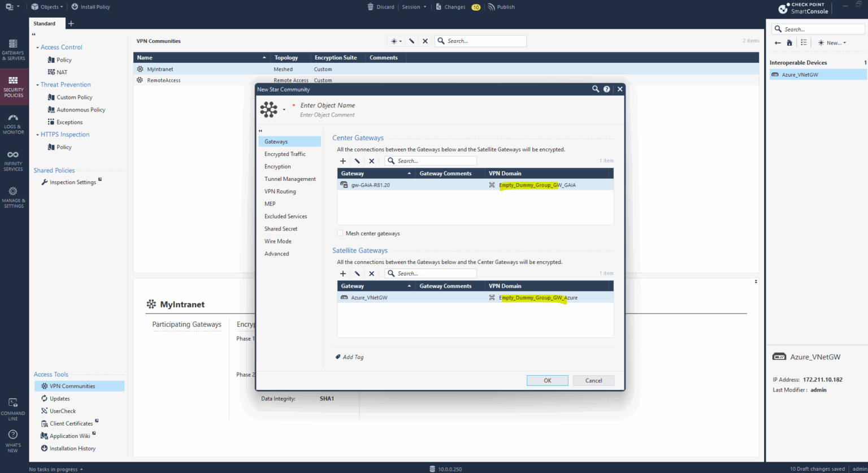Edit the selected VPN community with pencil icon
Screen dimensions: 868x473
411,41
